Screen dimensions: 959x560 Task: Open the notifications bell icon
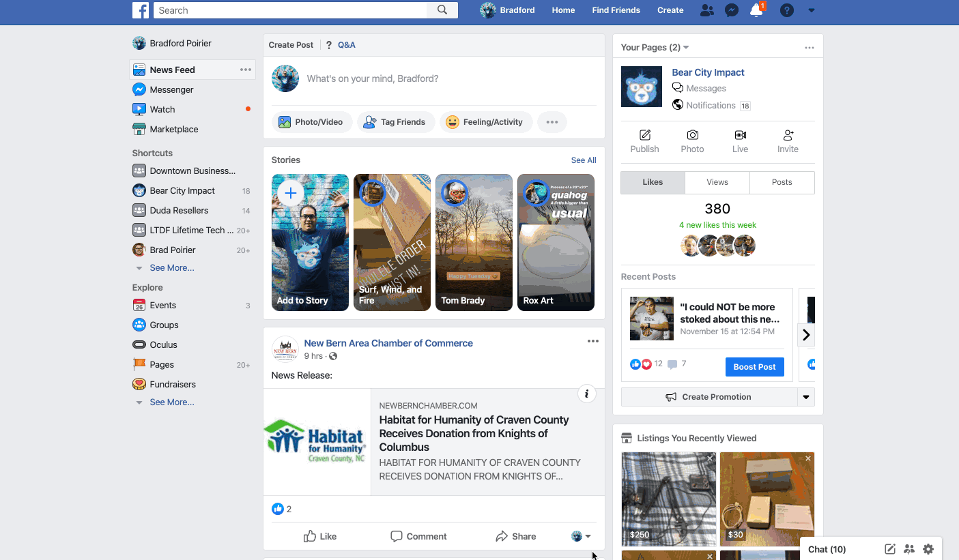point(756,10)
